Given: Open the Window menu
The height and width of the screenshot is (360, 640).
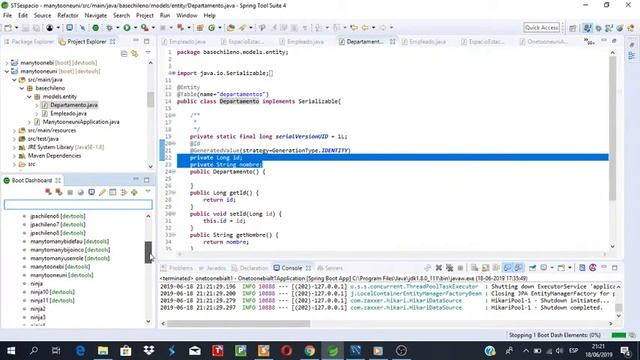Looking at the screenshot, I should click(x=187, y=16).
